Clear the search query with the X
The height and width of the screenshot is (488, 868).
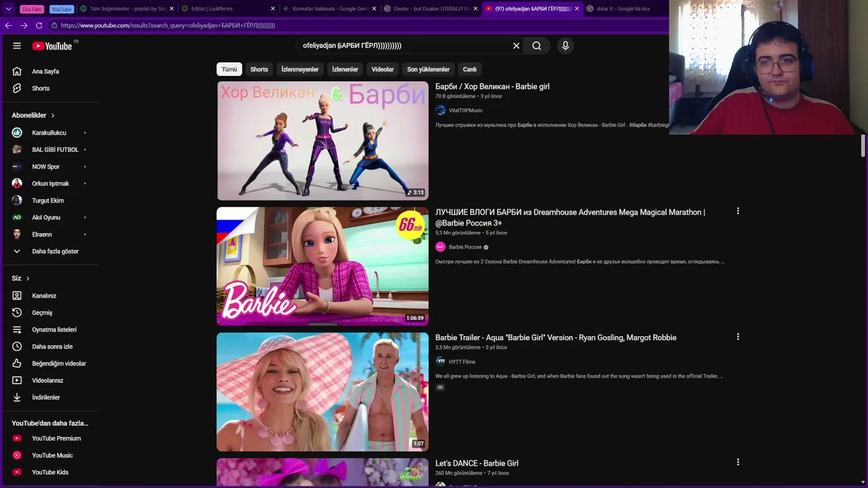click(516, 45)
